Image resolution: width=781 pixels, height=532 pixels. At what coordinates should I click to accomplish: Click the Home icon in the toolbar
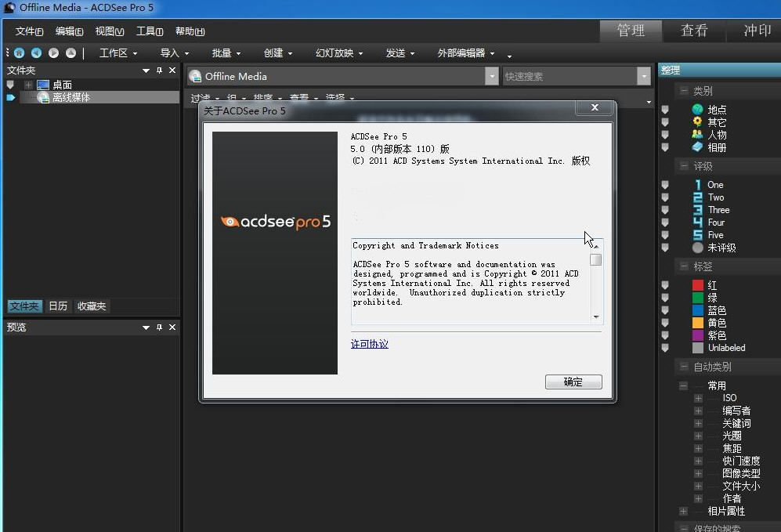(x=19, y=53)
